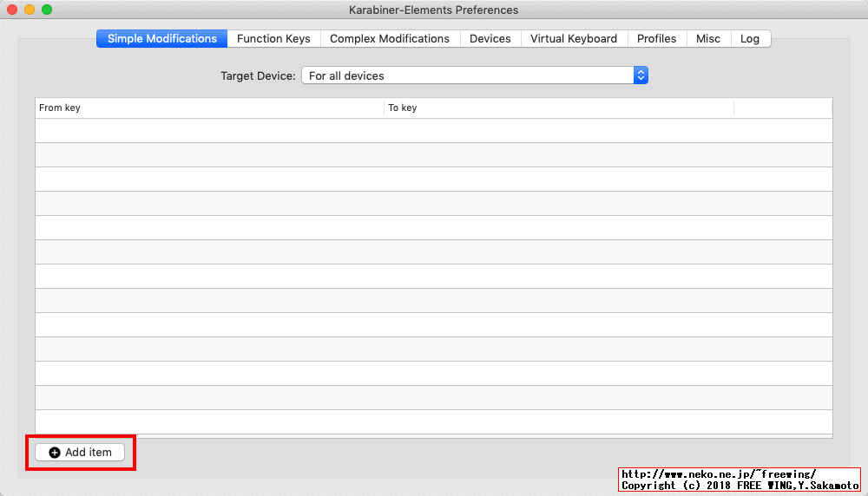Screen dimensions: 868x496
Task: Open the Function Keys tab
Action: pos(273,39)
